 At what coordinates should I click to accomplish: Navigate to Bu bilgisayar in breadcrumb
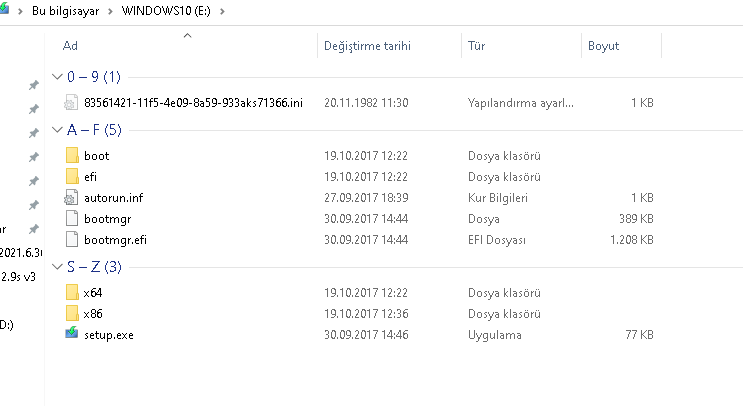63,11
